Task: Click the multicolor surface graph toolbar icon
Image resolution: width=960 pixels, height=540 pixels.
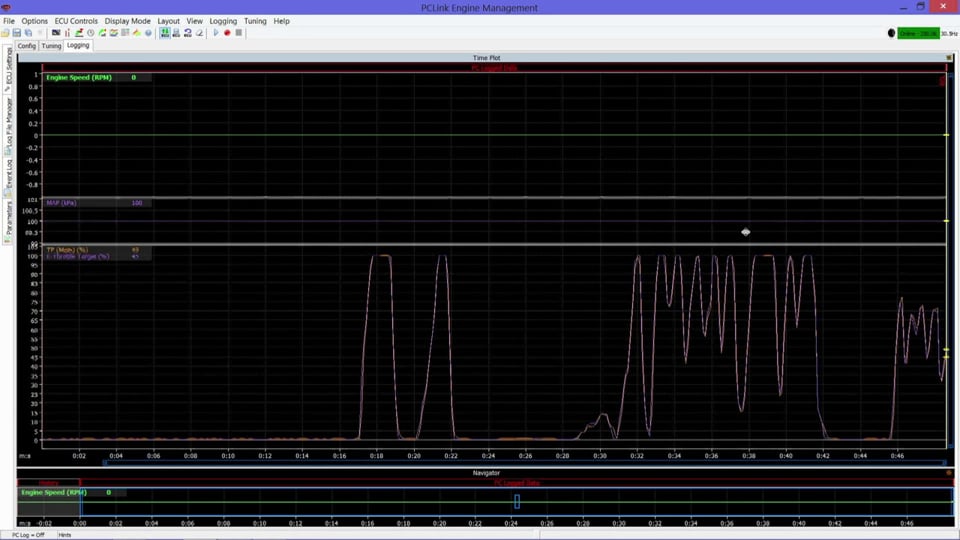Action: click(114, 33)
